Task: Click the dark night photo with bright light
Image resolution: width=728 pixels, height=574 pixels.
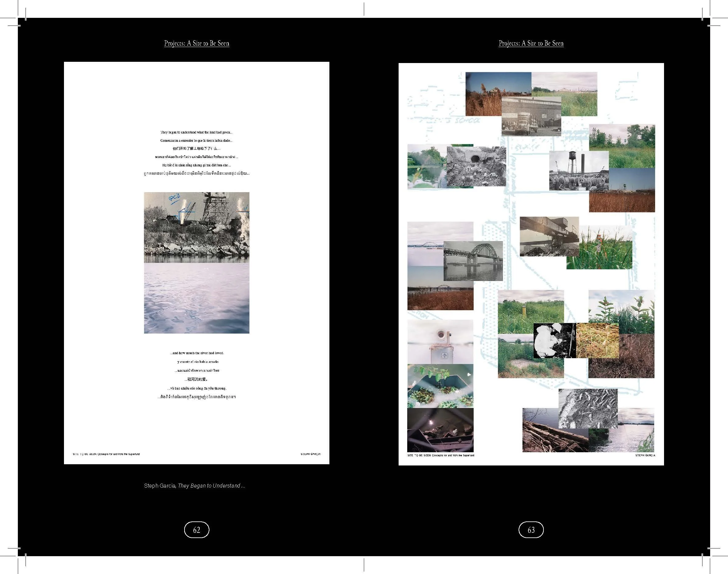Action: click(440, 430)
